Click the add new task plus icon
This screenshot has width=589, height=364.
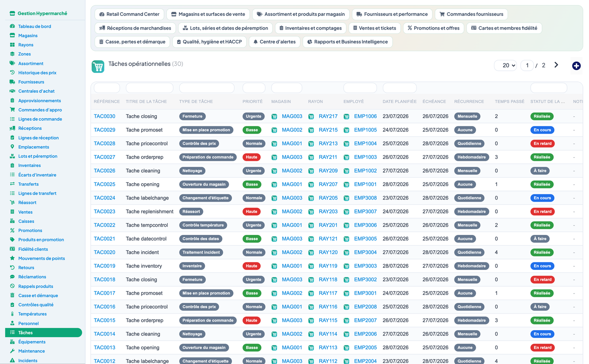[576, 66]
